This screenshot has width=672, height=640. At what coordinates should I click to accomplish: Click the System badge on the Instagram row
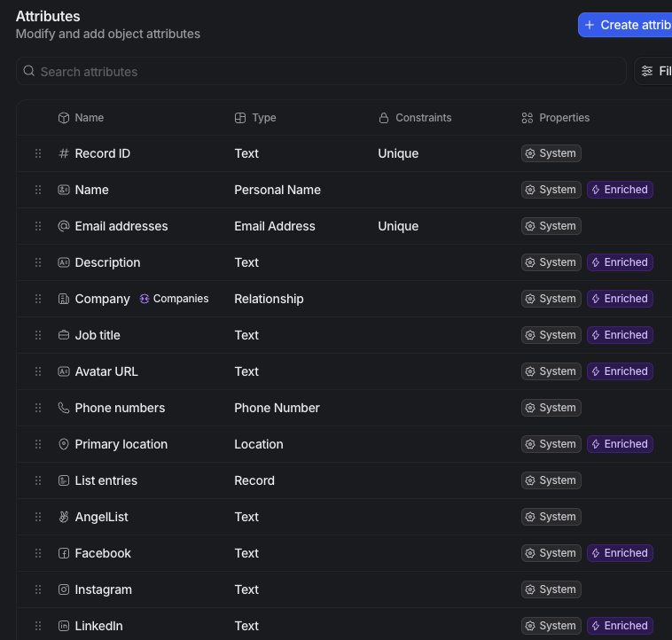pyautogui.click(x=551, y=589)
